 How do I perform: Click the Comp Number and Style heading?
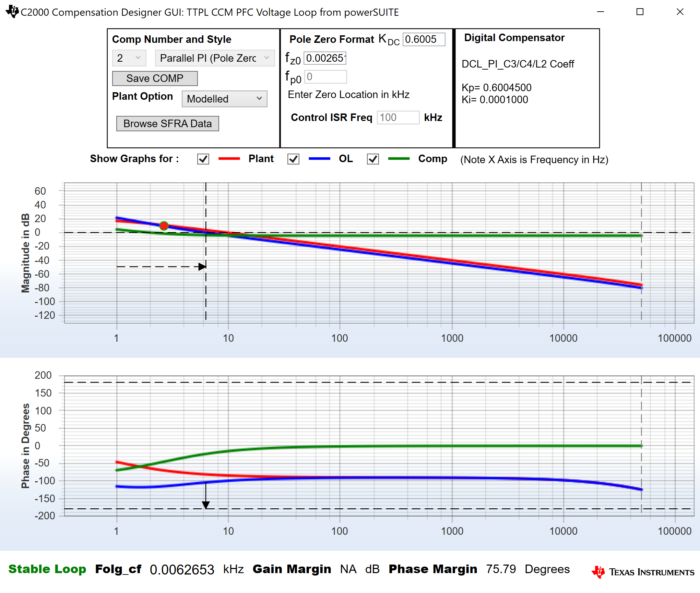coord(171,39)
